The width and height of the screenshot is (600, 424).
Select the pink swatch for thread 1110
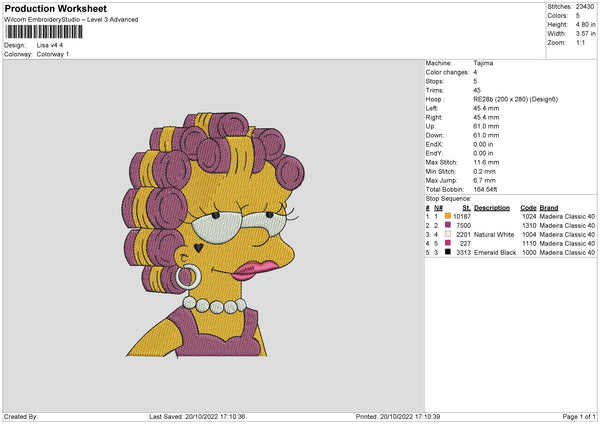click(x=448, y=243)
